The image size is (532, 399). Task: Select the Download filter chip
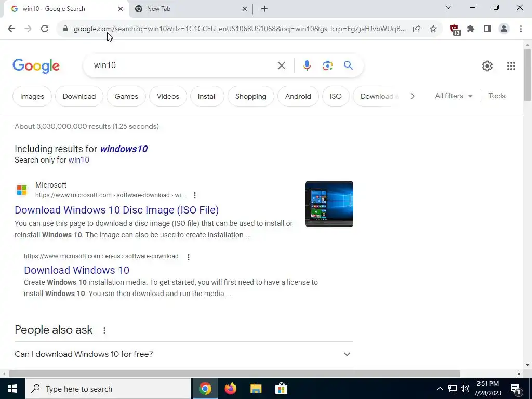79,96
